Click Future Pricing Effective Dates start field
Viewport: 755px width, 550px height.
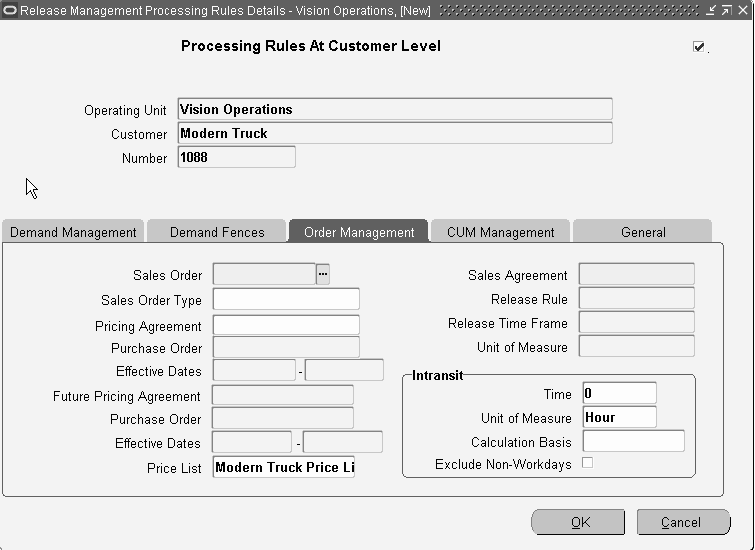point(252,442)
